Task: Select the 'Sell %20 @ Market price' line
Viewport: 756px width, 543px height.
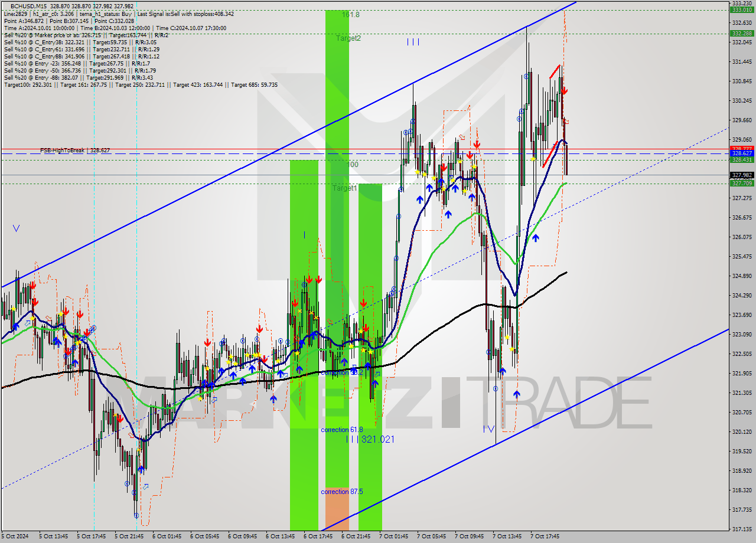Action: coord(86,35)
